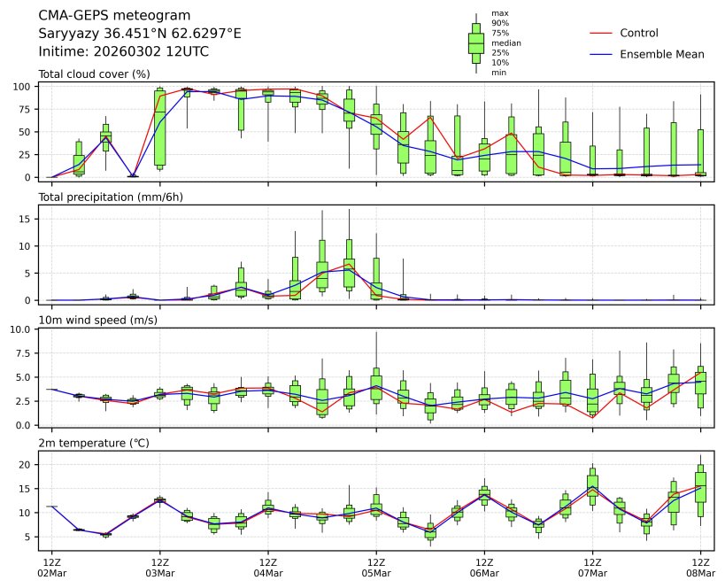
Task: Click the Saryyazy coordinates text
Action: tap(140, 34)
